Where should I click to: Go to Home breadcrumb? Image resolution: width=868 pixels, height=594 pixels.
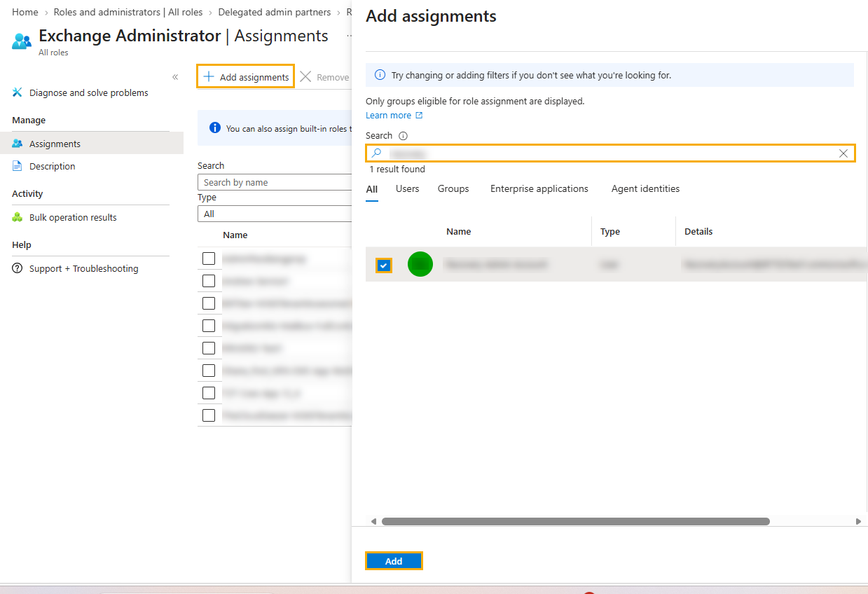(25, 12)
